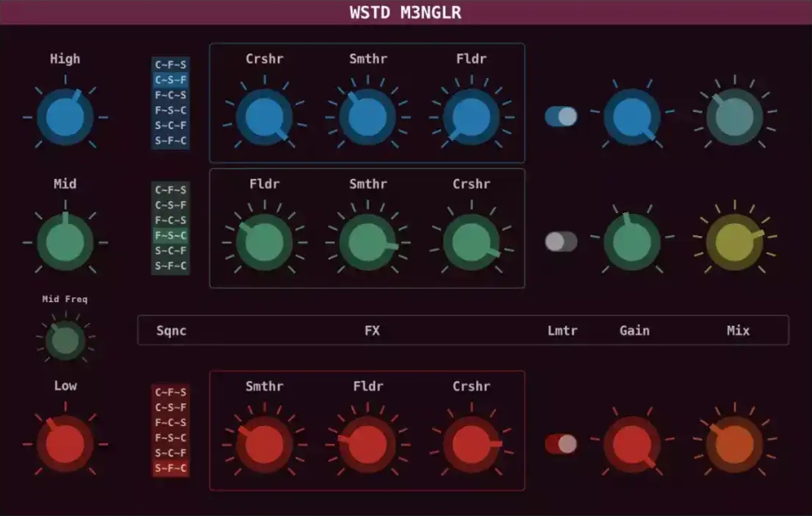Select F~C~S sequence for the mid band
Screen dimensions: 812x516
[171, 219]
